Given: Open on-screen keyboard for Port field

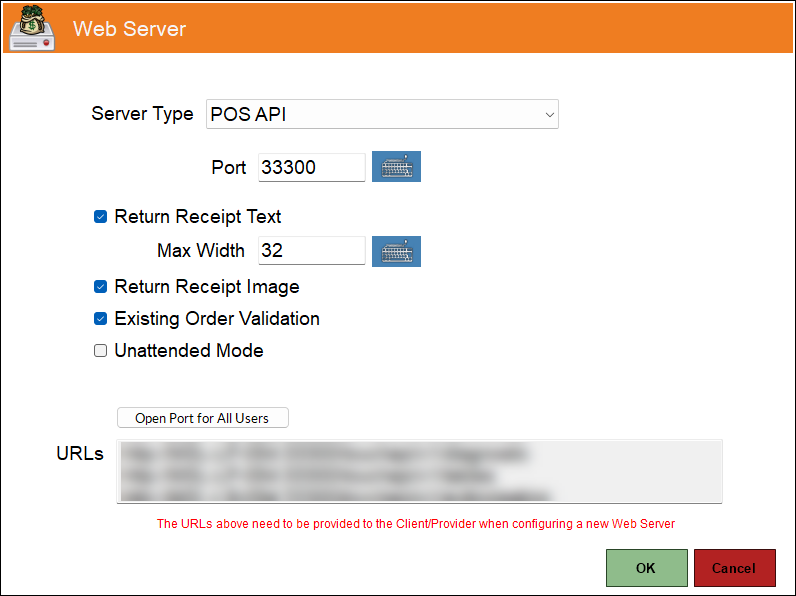Looking at the screenshot, I should point(396,167).
